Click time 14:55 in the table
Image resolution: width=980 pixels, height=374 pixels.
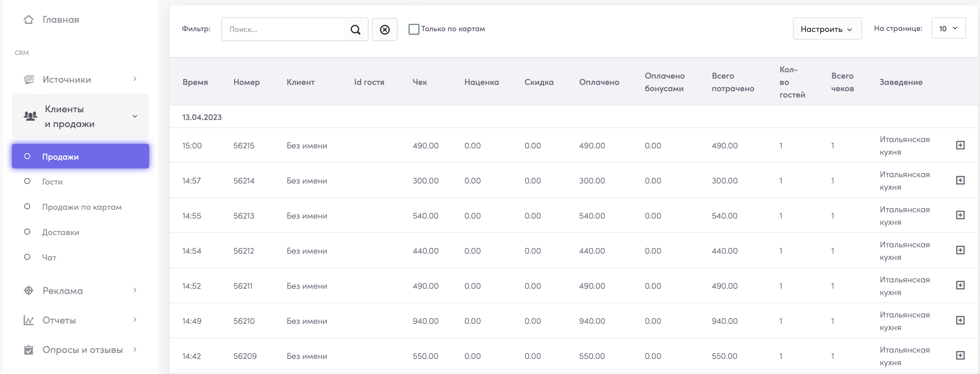pyautogui.click(x=191, y=215)
